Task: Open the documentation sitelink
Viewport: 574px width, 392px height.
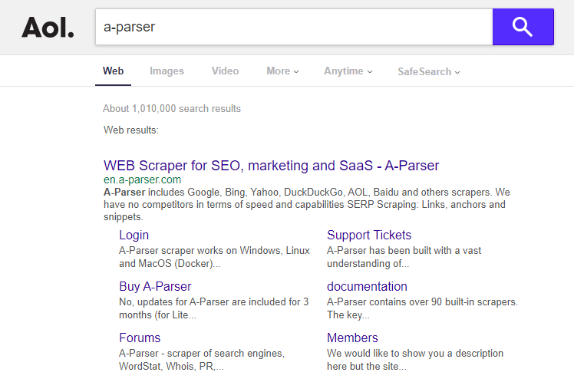Action: pyautogui.click(x=367, y=286)
